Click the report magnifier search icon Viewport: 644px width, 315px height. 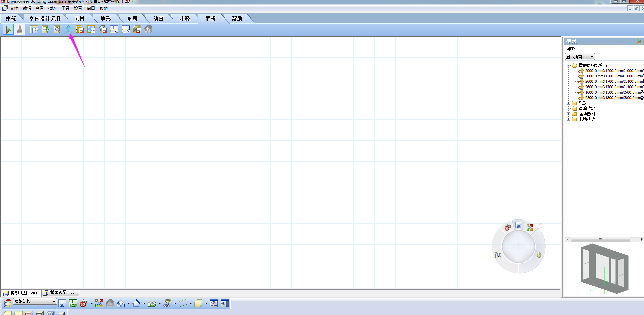coord(57,30)
